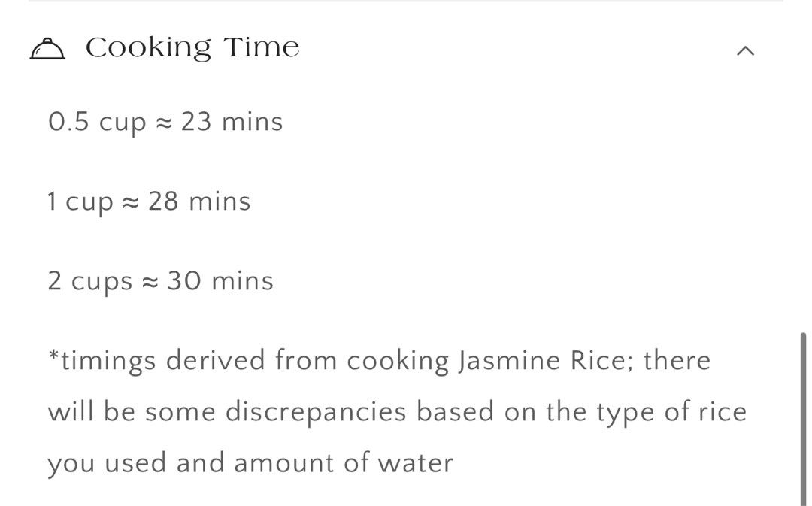812x506 pixels.
Task: Select the dish cover icon beside Cooking Time
Action: tap(50, 47)
